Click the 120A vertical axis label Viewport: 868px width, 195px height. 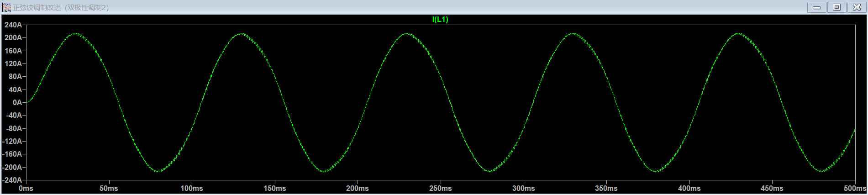(x=13, y=63)
